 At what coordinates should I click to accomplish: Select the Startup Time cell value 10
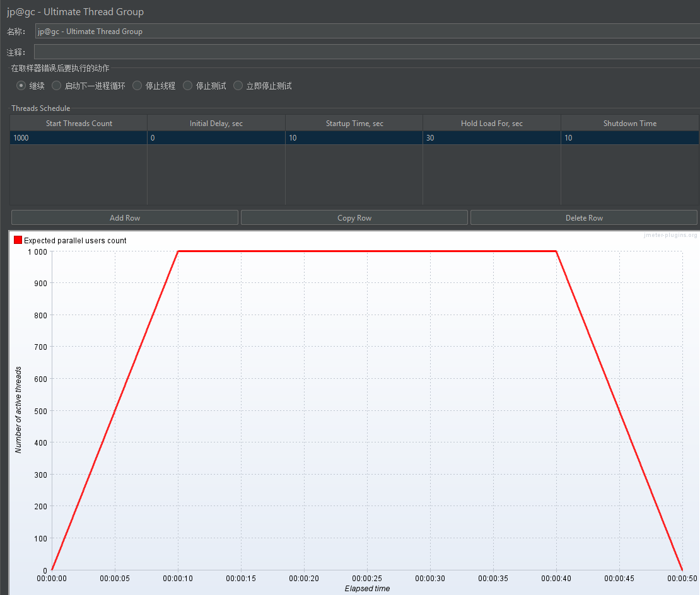pyautogui.click(x=354, y=138)
